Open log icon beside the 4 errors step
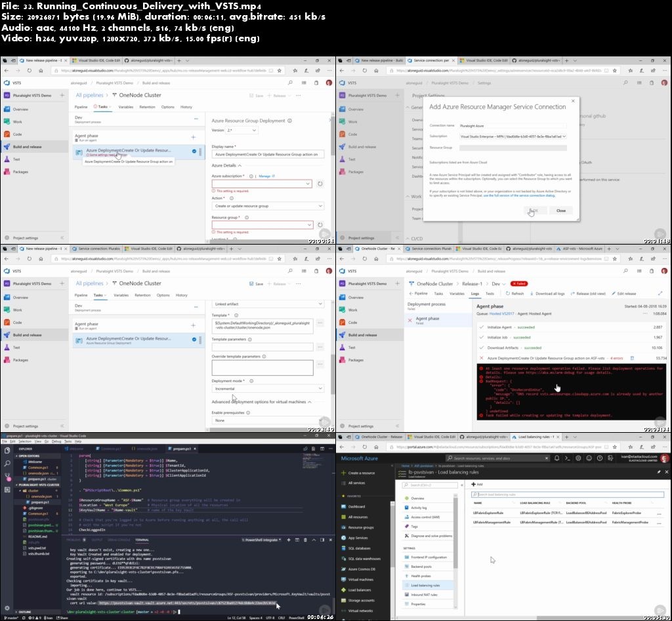The image size is (672, 621). tap(632, 358)
